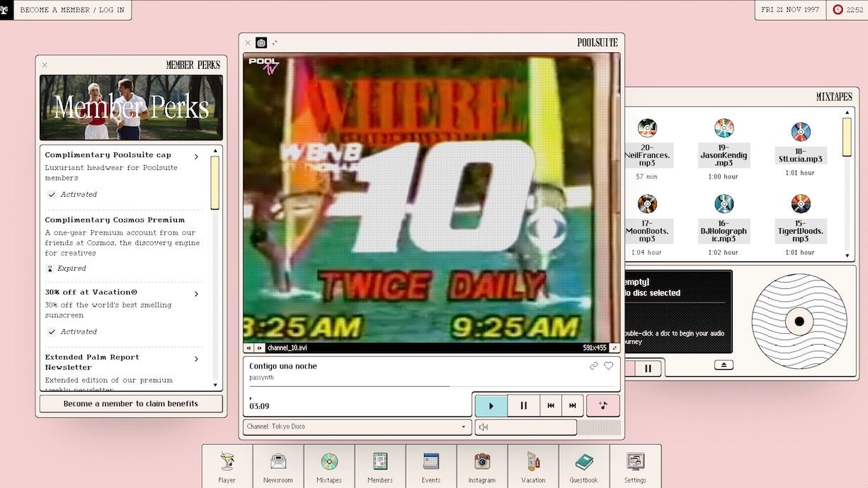Click Member Perks scrollbar down arrow
This screenshot has height=488, width=868.
(215, 385)
